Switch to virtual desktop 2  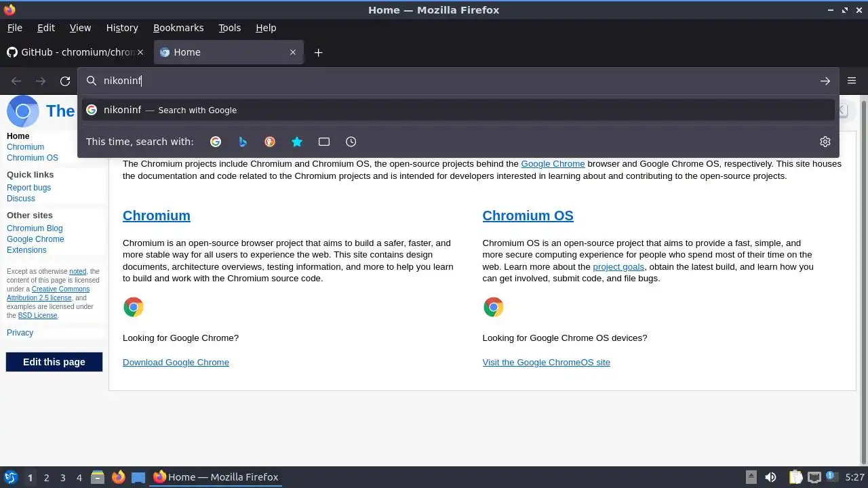[46, 477]
